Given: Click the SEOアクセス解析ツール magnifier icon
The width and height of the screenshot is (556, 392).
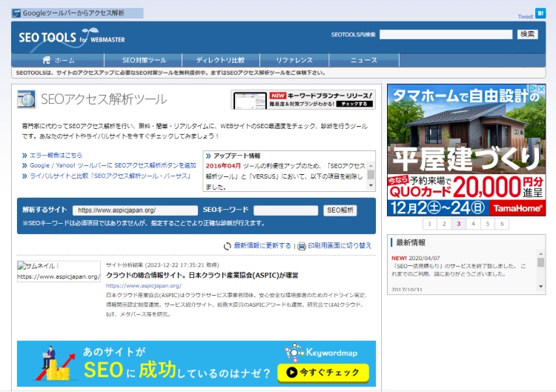Looking at the screenshot, I should tap(27, 99).
